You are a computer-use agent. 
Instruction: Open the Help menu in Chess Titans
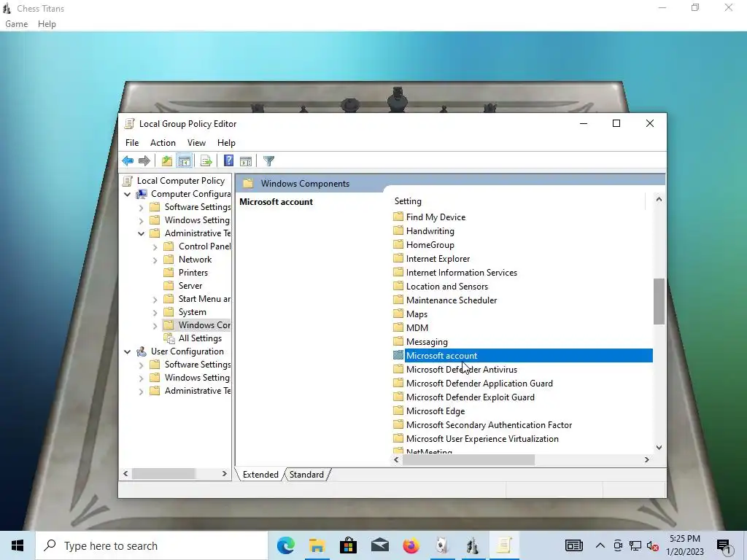tap(47, 24)
